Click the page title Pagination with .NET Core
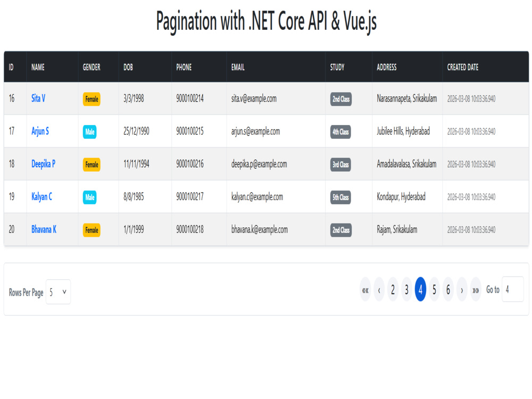Screen dimensions: 532x399 click(x=267, y=21)
